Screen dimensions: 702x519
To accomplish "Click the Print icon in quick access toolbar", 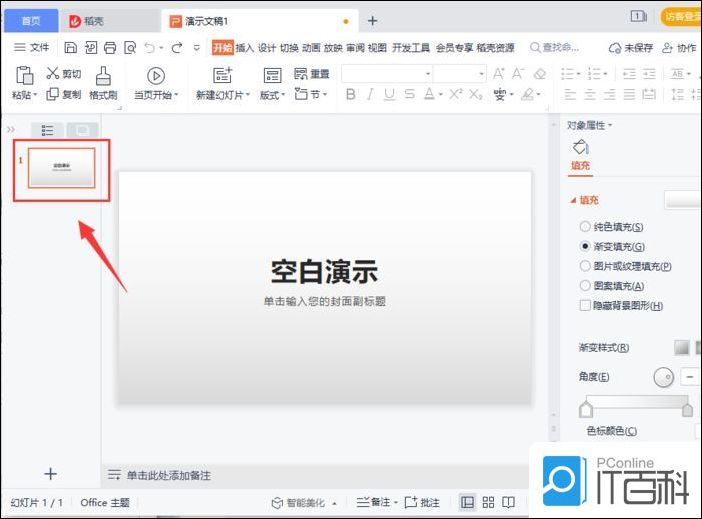I will point(110,47).
